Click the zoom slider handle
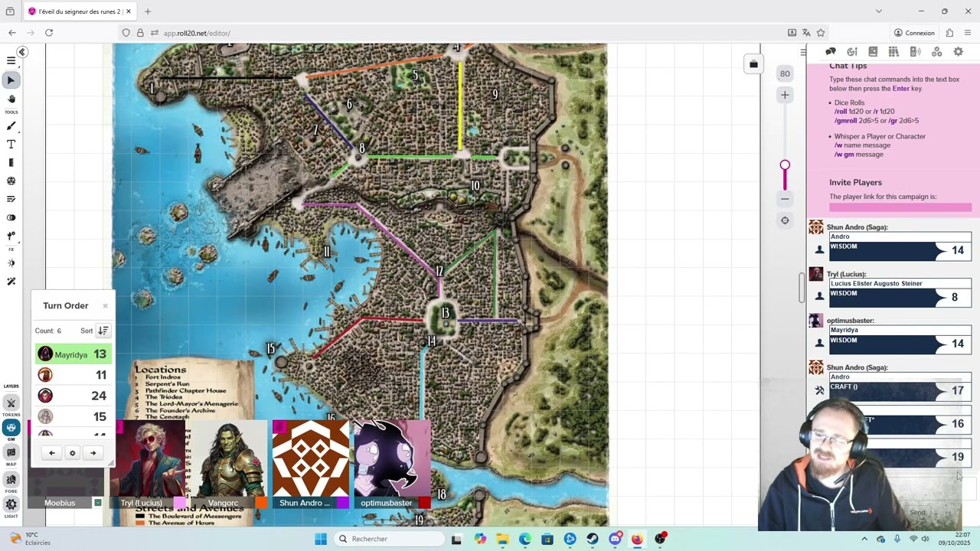The image size is (980, 551). 785,165
